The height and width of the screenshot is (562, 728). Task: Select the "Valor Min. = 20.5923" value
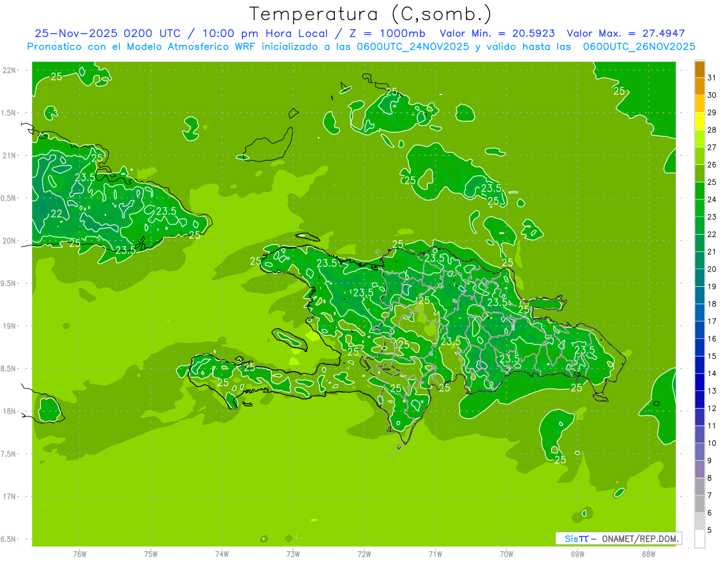pos(497,33)
